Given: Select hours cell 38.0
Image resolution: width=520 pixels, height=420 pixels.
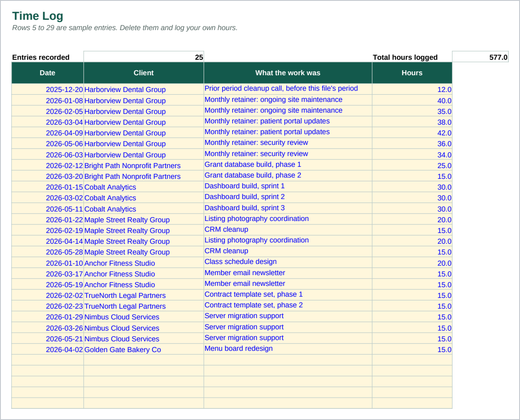Looking at the screenshot, I should (412, 122).
